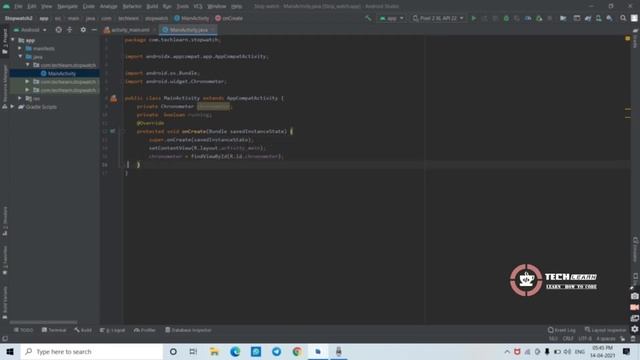Open the notification center icon
Image resolution: width=640 pixels, height=360 pixels.
pos(627,351)
